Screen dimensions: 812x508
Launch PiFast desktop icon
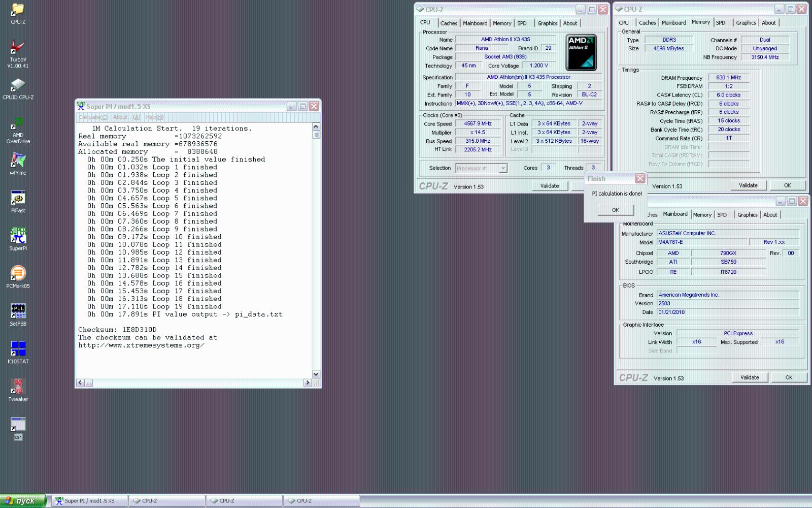pos(18,202)
